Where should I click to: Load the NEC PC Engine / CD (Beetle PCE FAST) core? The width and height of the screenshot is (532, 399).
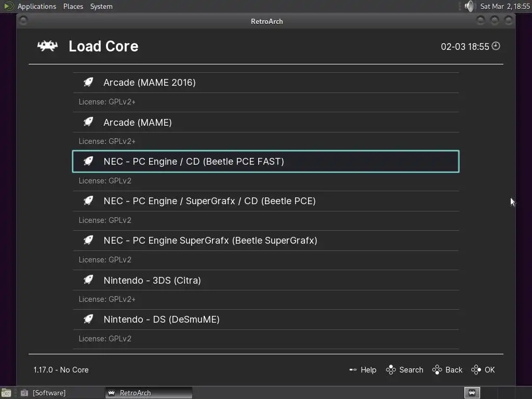(265, 162)
